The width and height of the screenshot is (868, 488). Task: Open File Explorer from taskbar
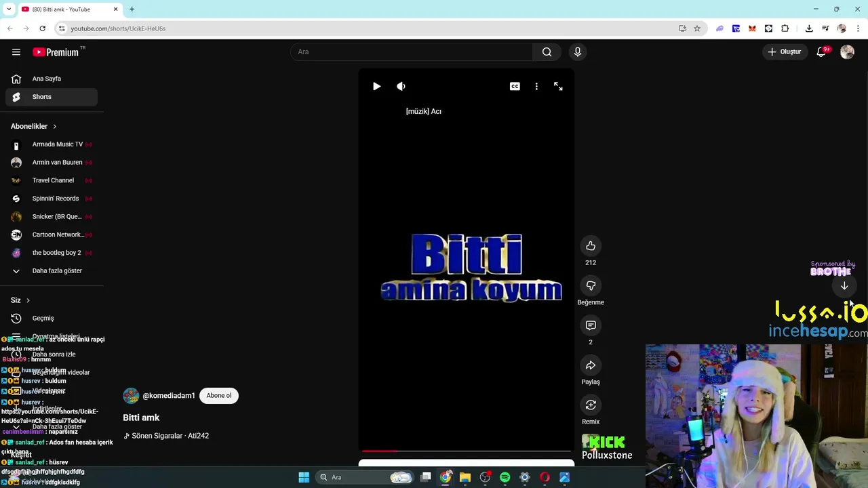click(x=465, y=477)
